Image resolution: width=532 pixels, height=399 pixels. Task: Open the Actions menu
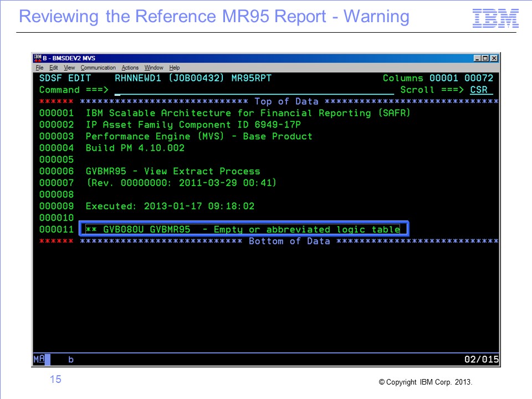pos(130,68)
